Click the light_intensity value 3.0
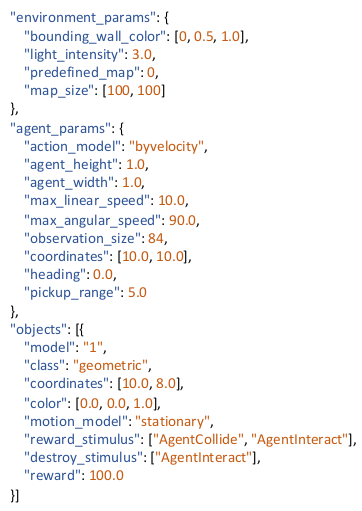Viewport: 362px width, 511px height. pyautogui.click(x=142, y=55)
